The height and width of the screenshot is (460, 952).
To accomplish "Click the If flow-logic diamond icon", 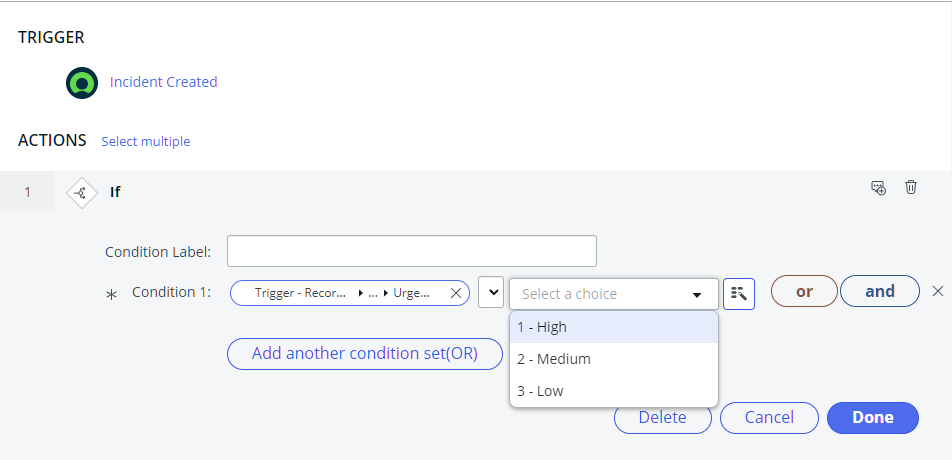I will [82, 192].
